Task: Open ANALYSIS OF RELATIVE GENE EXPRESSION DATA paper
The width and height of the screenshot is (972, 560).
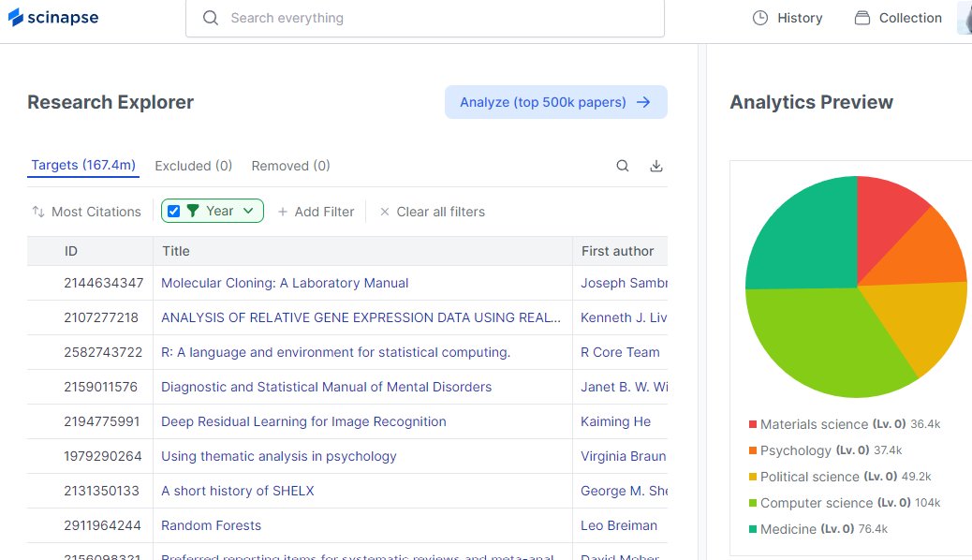Action: [x=361, y=317]
